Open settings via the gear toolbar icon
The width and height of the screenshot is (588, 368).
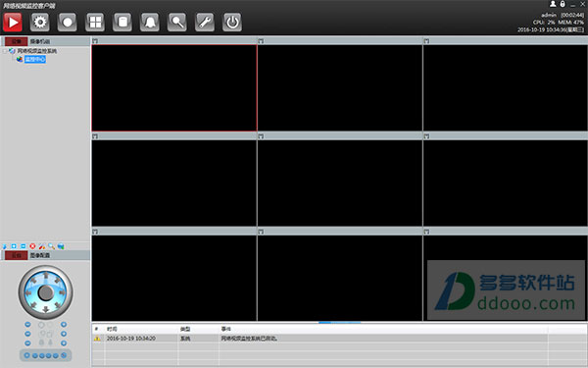pos(40,23)
